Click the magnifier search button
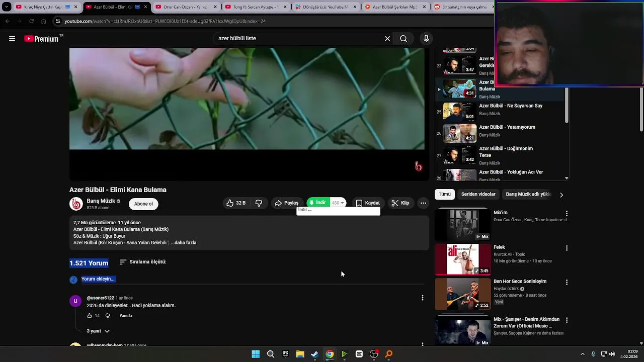Viewport: 644px width, 362px height. (x=404, y=39)
